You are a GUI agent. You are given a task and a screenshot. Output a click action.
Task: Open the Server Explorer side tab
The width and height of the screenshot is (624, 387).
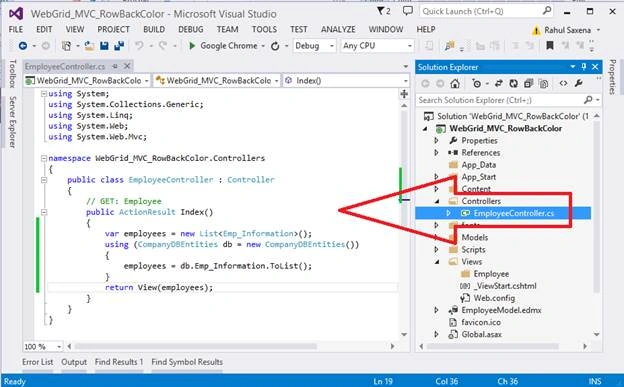coord(12,122)
